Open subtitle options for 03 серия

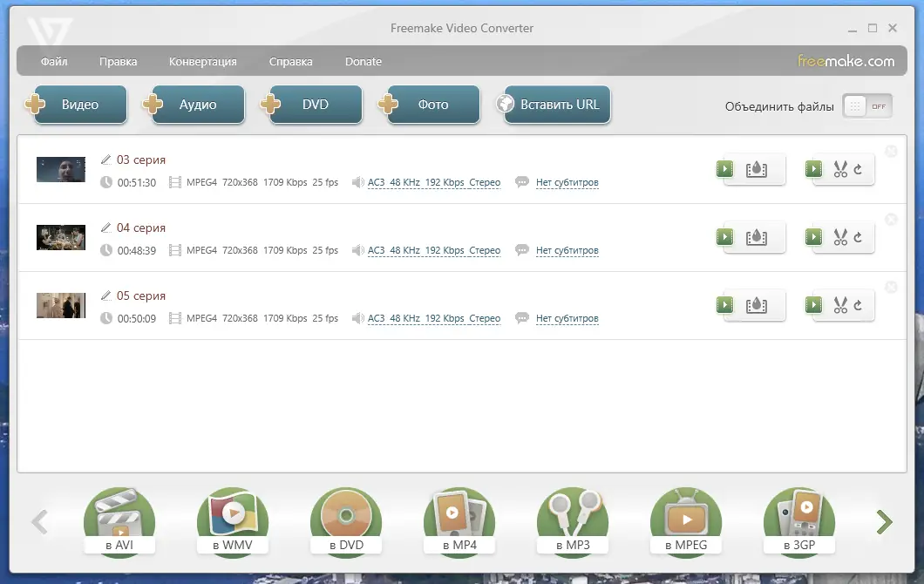point(567,183)
